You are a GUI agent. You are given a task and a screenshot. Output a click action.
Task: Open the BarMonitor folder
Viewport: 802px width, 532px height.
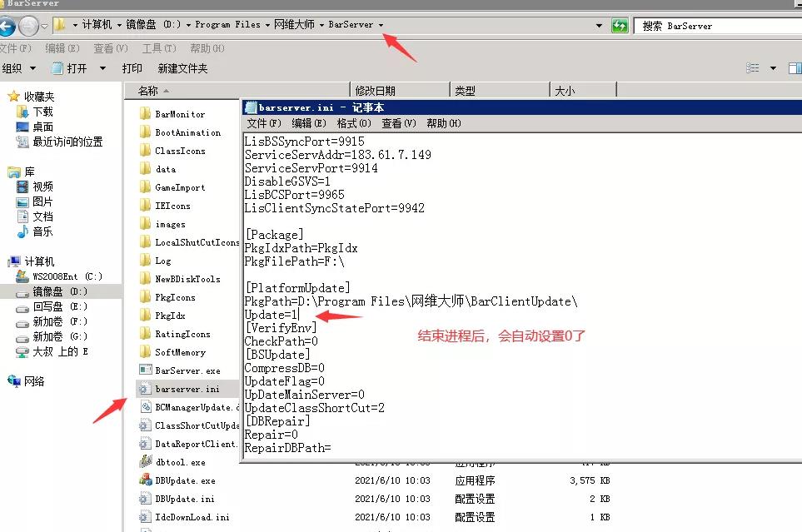pos(179,114)
